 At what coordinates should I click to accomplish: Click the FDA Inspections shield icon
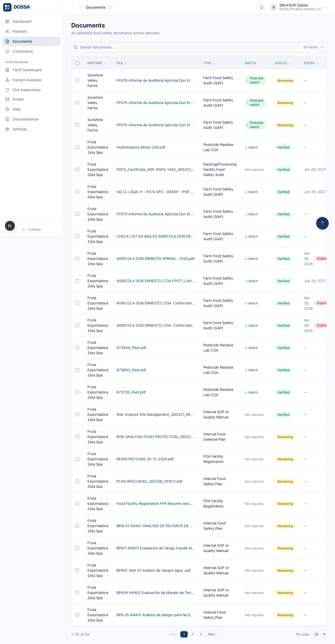click(x=7, y=90)
